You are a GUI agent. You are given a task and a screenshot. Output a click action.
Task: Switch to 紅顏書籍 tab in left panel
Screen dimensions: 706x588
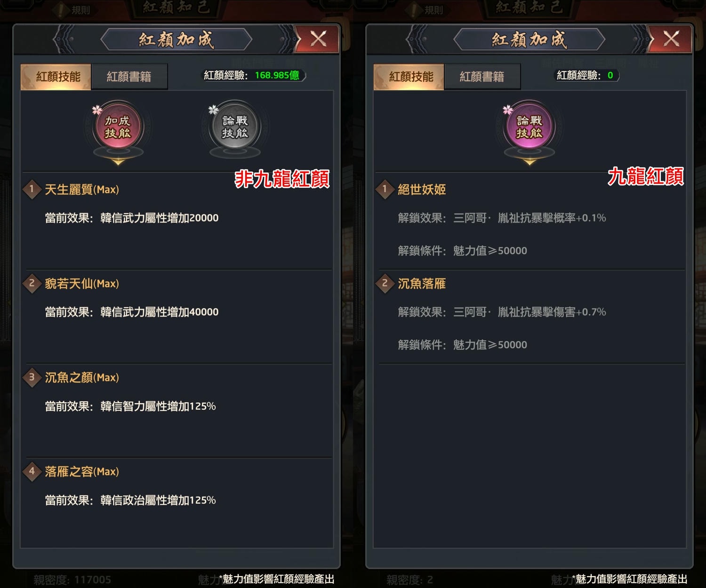pos(129,77)
